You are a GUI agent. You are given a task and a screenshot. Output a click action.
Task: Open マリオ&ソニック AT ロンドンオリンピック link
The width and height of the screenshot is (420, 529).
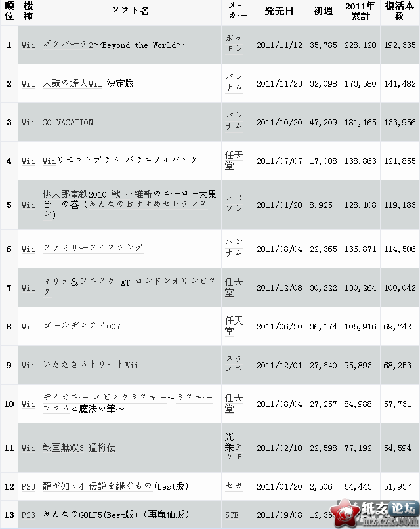[129, 286]
